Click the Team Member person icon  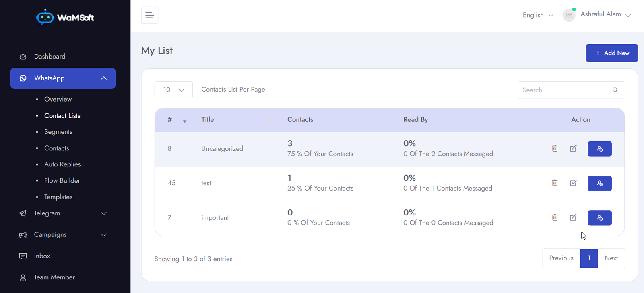click(x=23, y=277)
